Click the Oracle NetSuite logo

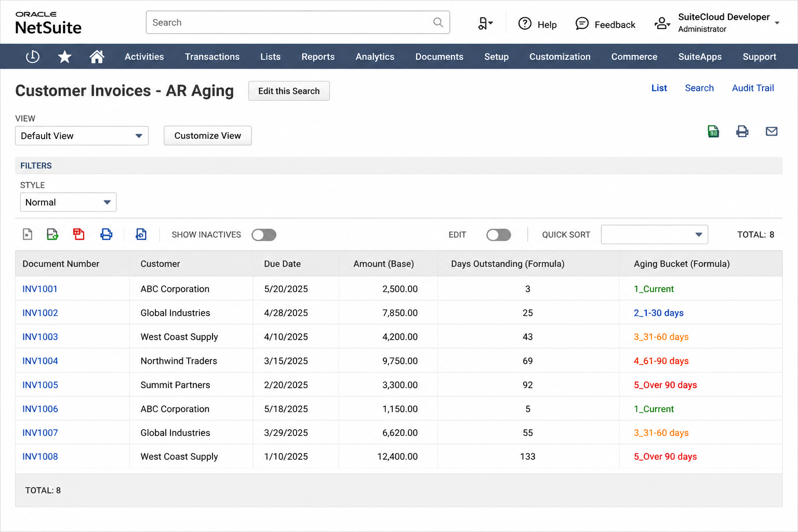[48, 22]
